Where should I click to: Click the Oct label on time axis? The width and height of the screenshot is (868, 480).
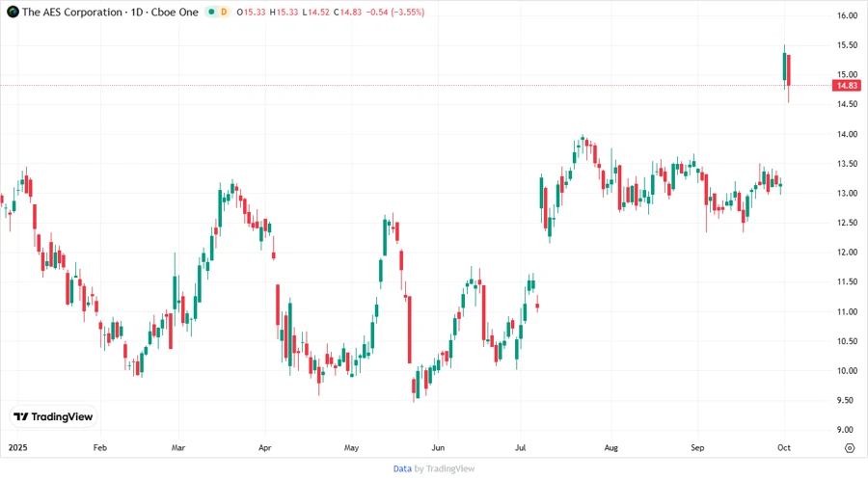point(784,448)
